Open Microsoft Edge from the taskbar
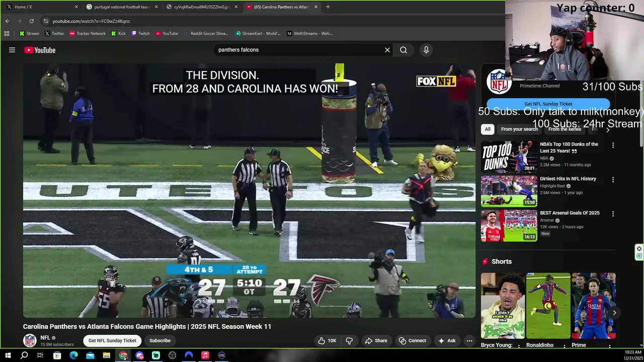 tap(73, 355)
